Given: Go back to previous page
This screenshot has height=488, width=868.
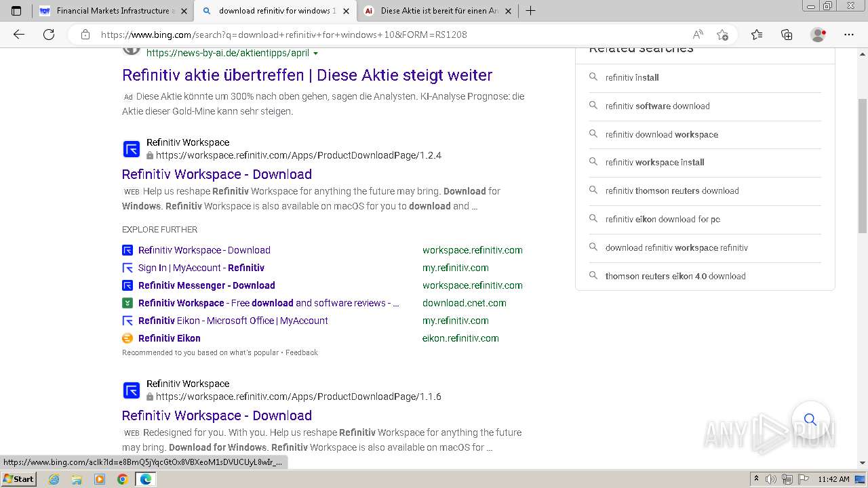Looking at the screenshot, I should coord(19,35).
